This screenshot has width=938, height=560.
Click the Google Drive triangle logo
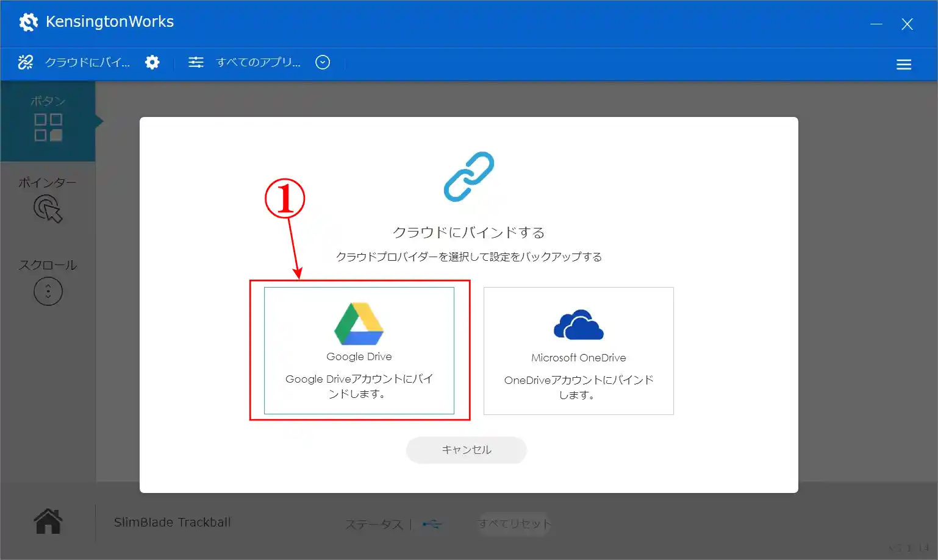359,324
